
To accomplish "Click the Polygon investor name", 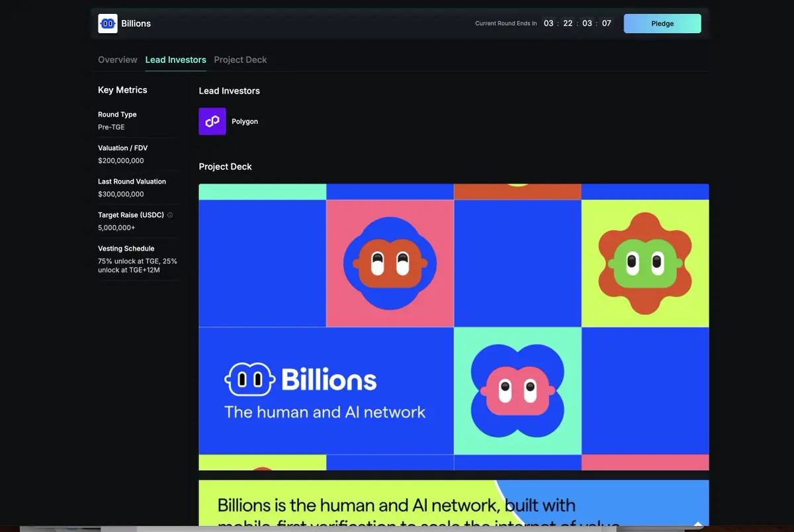I will [x=245, y=122].
